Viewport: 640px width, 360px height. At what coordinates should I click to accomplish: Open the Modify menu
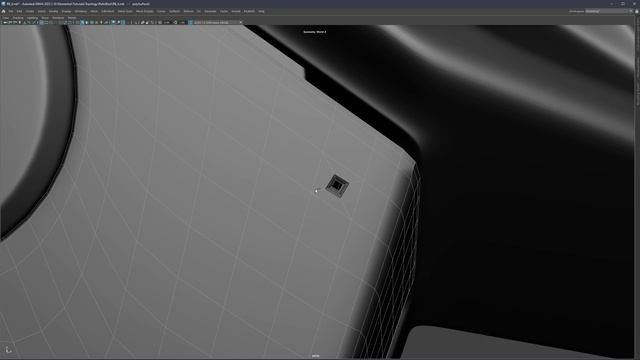pos(53,11)
